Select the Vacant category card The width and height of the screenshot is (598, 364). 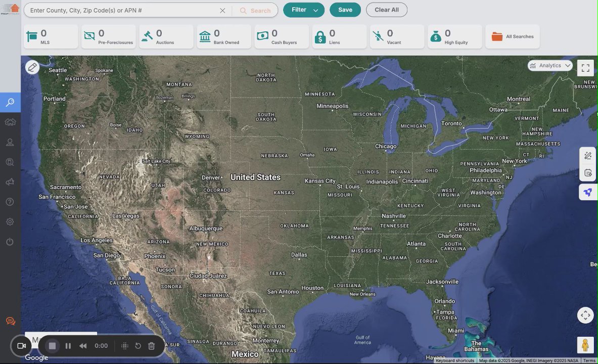(397, 36)
